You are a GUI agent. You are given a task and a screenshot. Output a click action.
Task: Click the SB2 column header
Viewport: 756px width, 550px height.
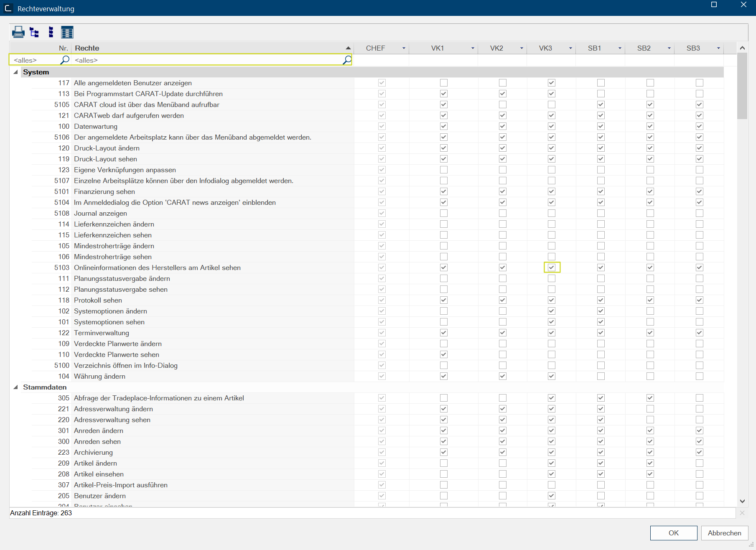[644, 48]
